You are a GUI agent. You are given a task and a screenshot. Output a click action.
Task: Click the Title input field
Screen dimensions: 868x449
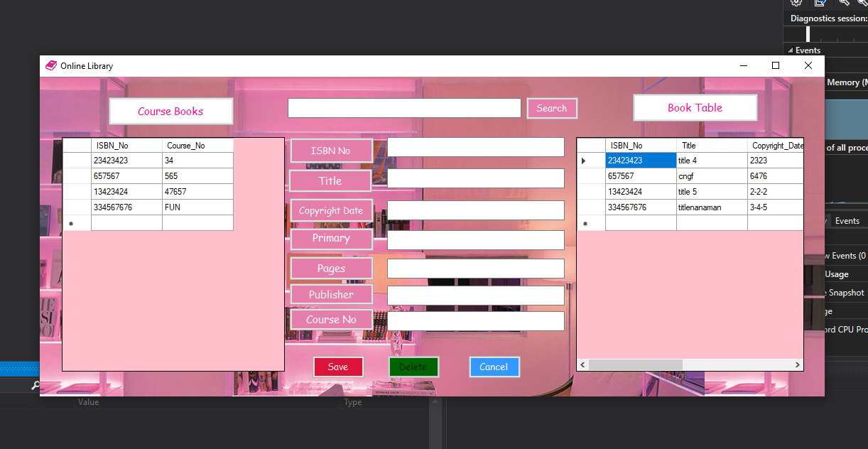(476, 178)
